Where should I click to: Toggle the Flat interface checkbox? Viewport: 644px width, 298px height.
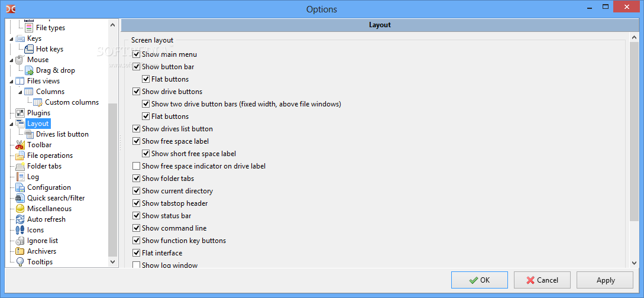(x=137, y=253)
